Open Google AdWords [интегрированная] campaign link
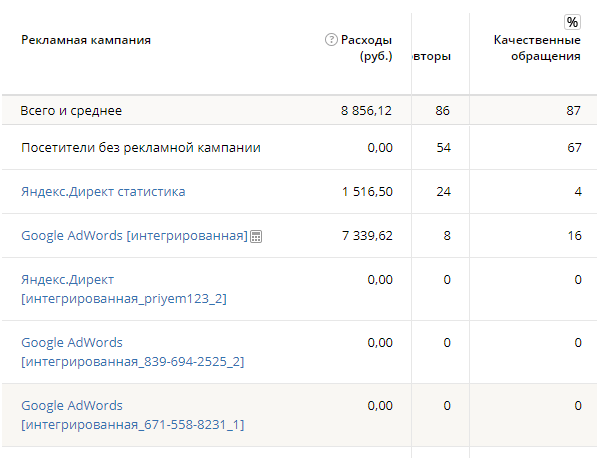This screenshot has width=597, height=458. coord(134,236)
